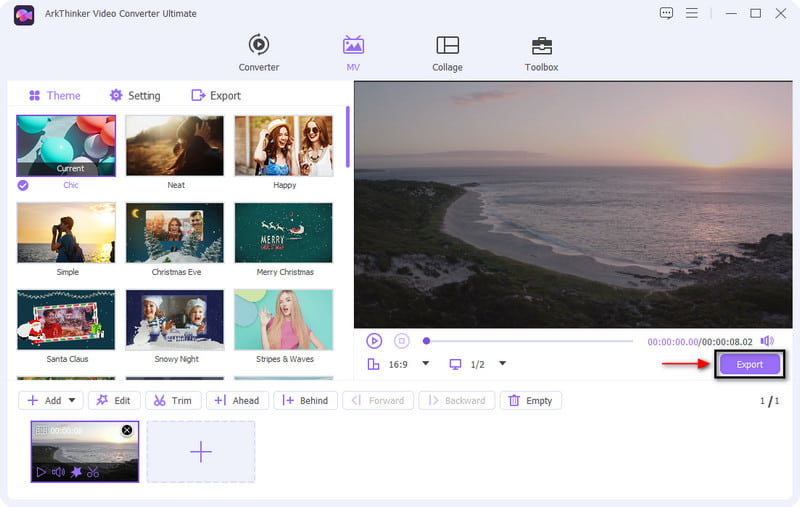Click the preview progress slider handle

(x=427, y=341)
